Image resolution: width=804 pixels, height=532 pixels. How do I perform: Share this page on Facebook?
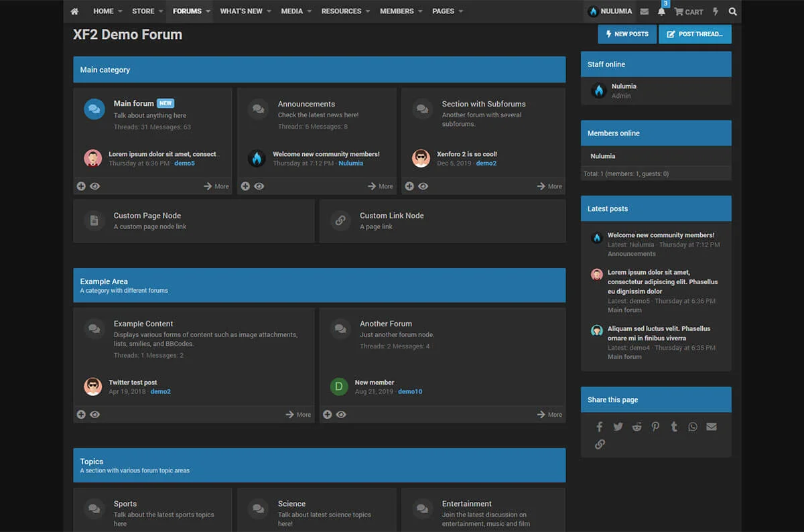coord(600,427)
